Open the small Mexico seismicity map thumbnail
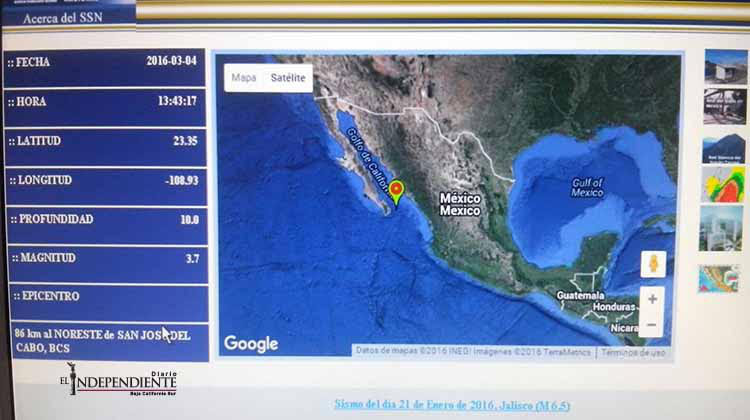This screenshot has height=420, width=750. pos(718,279)
